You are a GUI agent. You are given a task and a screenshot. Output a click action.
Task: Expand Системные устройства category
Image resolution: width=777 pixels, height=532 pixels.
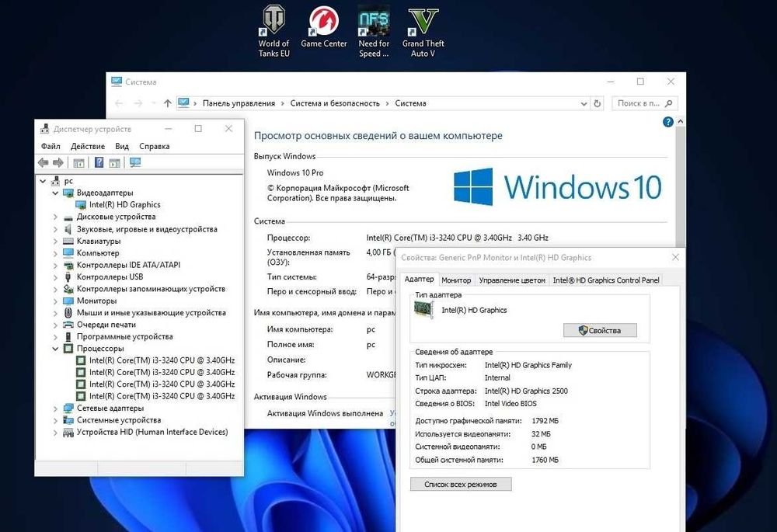[x=55, y=420]
